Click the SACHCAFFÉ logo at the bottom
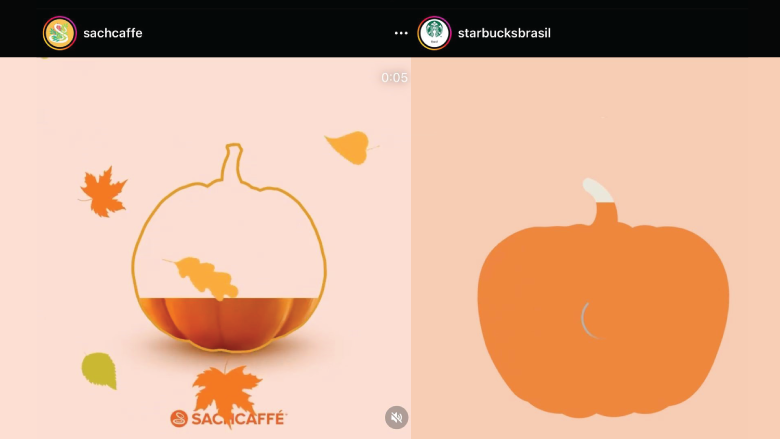The image size is (780, 439). [x=228, y=419]
